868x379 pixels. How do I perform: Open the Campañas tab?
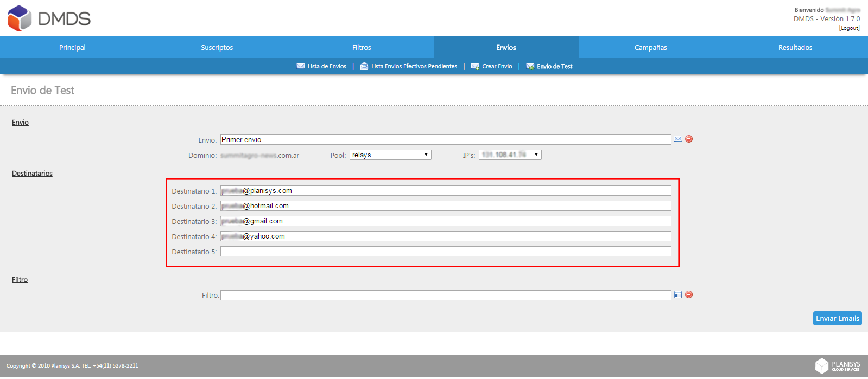point(651,48)
